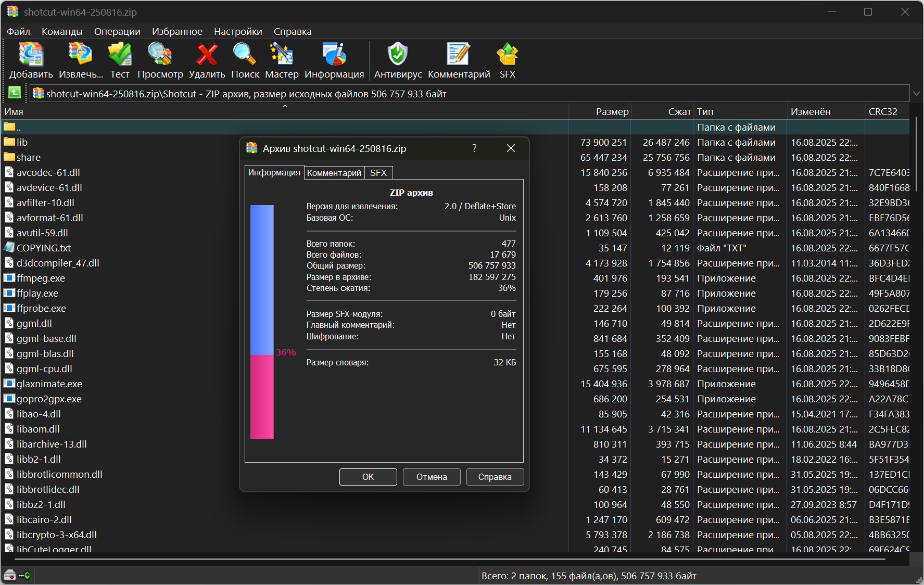Open the Справка menu
Screen dimensions: 924x585
point(293,31)
